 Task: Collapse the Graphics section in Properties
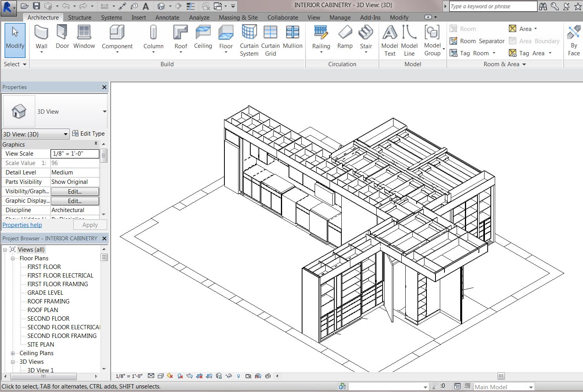pyautogui.click(x=96, y=144)
